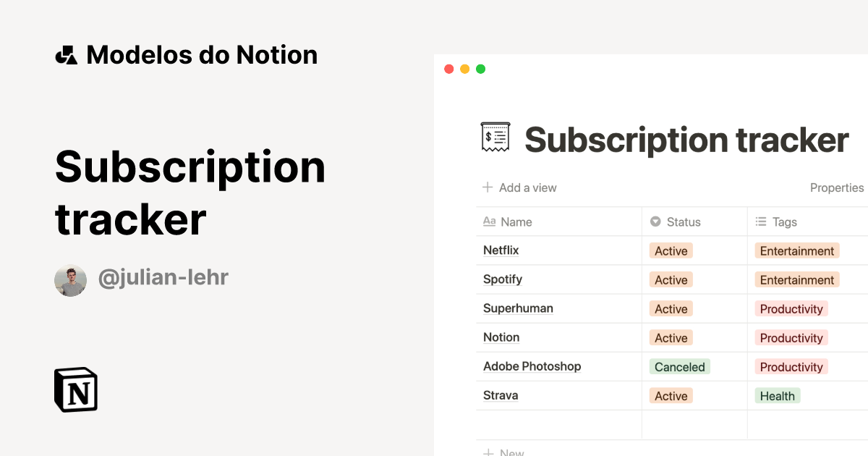Open the Properties menu
Viewport: 868px width, 456px height.
pyautogui.click(x=837, y=187)
